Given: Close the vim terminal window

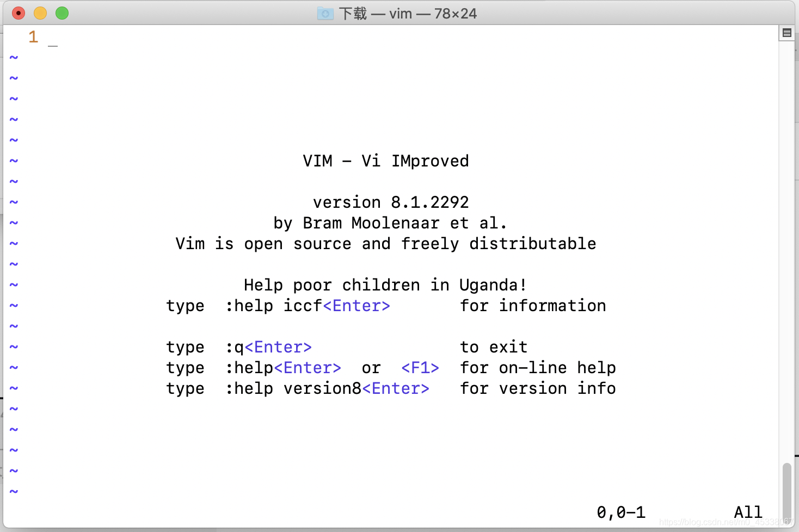Looking at the screenshot, I should tap(19, 13).
